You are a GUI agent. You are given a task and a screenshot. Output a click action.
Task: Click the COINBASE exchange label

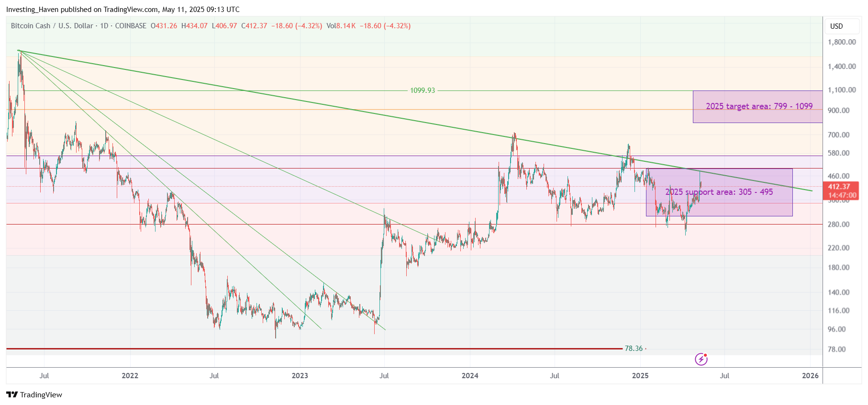tap(131, 26)
